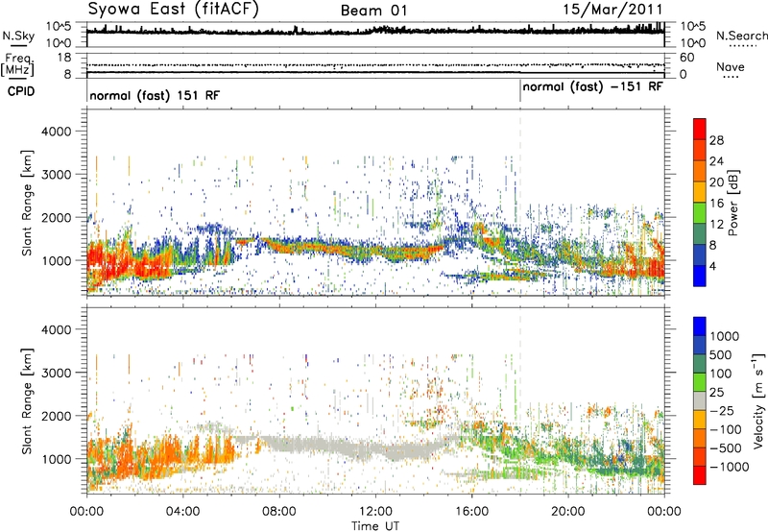Click the noise trace in N.Sky panel

pyautogui.click(x=375, y=31)
